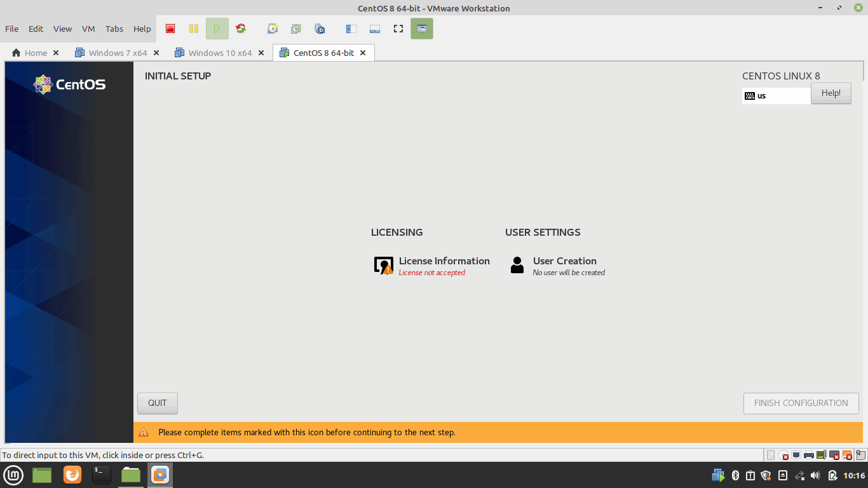Click the CentOS logo in sidebar
This screenshot has height=488, width=868.
pyautogui.click(x=69, y=85)
